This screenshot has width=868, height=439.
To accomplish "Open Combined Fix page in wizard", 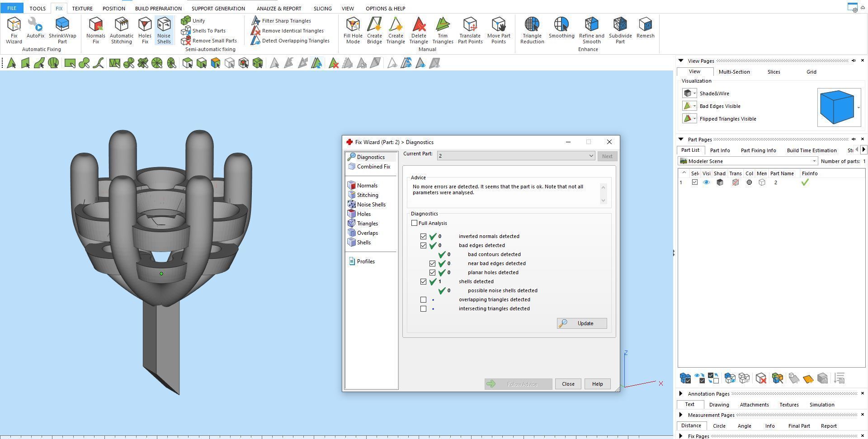I will [369, 167].
